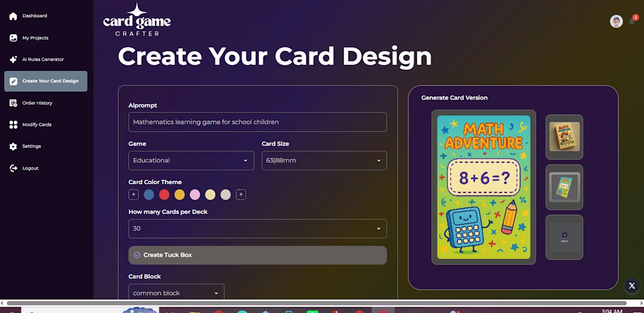The width and height of the screenshot is (644, 313).
Task: Click into the Aiprompt text field
Action: [x=258, y=122]
